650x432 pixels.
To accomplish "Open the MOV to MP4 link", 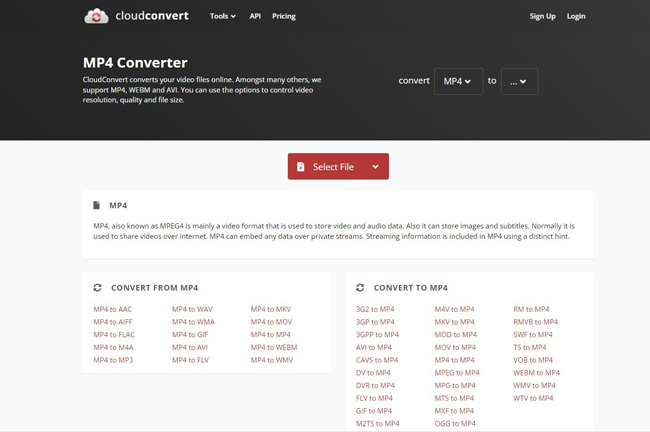I will click(x=455, y=347).
